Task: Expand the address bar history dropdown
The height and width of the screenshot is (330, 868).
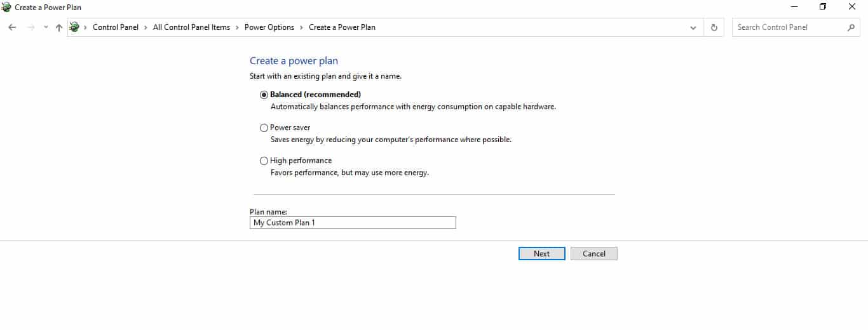Action: (693, 27)
